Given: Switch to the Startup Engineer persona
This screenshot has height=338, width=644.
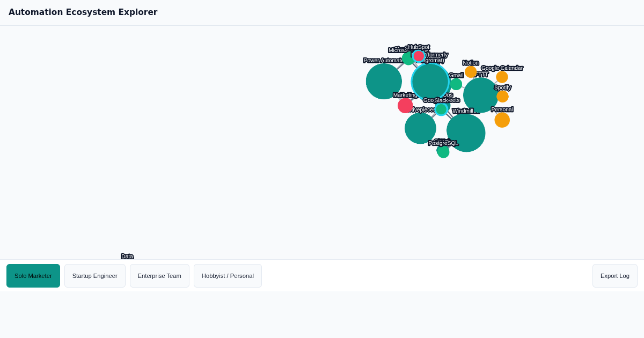Looking at the screenshot, I should click(x=95, y=276).
